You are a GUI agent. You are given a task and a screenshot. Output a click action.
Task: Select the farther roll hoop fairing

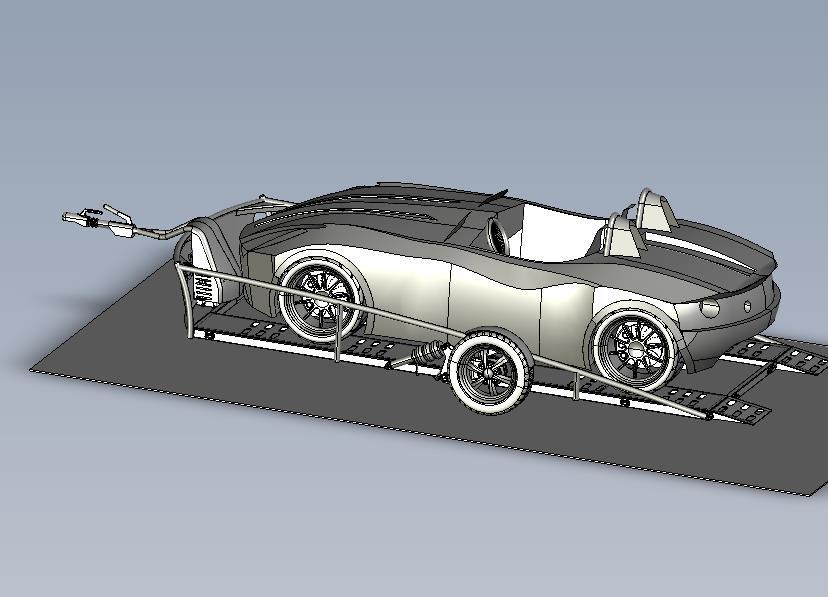655,210
